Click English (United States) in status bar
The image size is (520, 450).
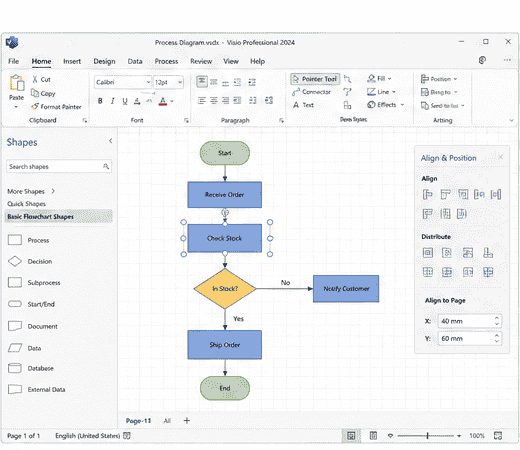coord(87,436)
